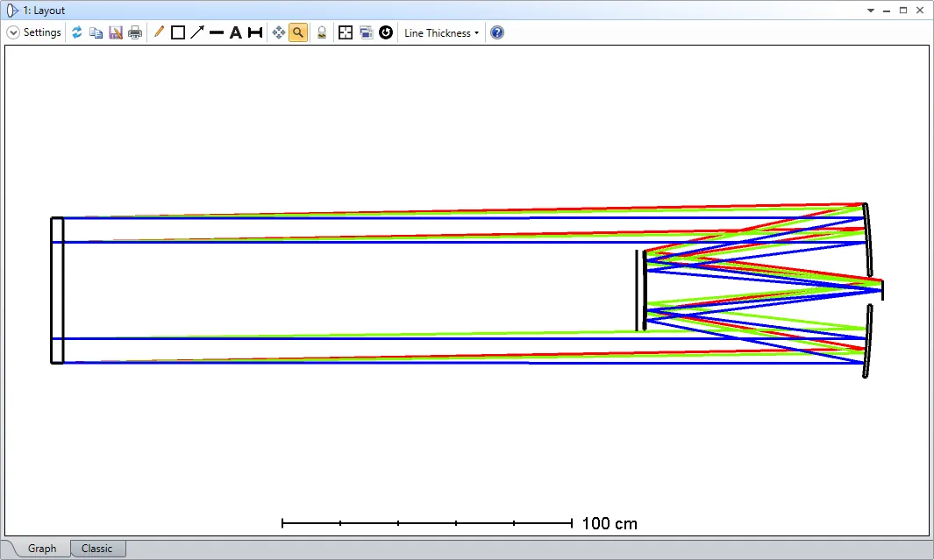Image resolution: width=934 pixels, height=560 pixels.
Task: Click the four-square zoom-to-fit icon
Action: [x=346, y=32]
